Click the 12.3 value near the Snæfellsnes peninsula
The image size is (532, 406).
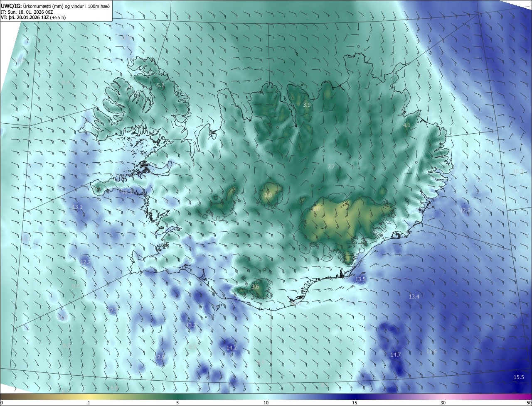[x=127, y=192]
